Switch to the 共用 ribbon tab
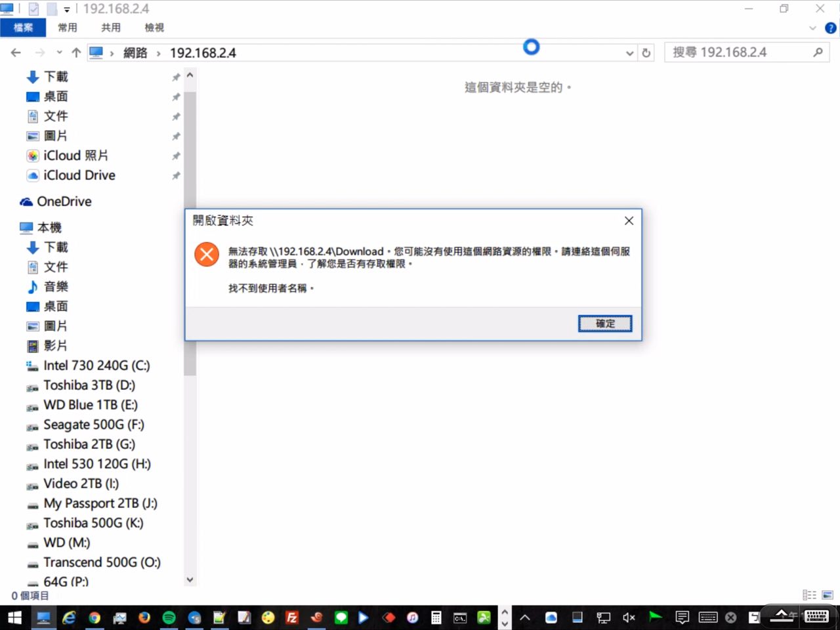 (x=110, y=28)
